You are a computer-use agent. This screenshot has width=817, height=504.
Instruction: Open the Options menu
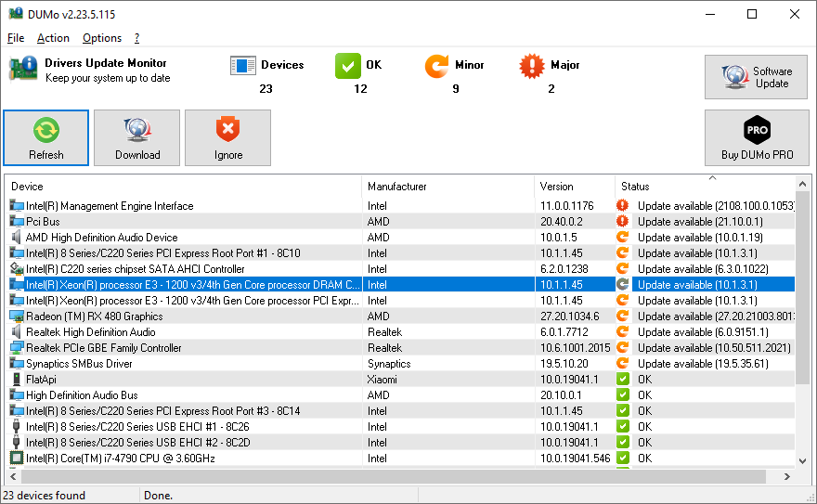[102, 38]
